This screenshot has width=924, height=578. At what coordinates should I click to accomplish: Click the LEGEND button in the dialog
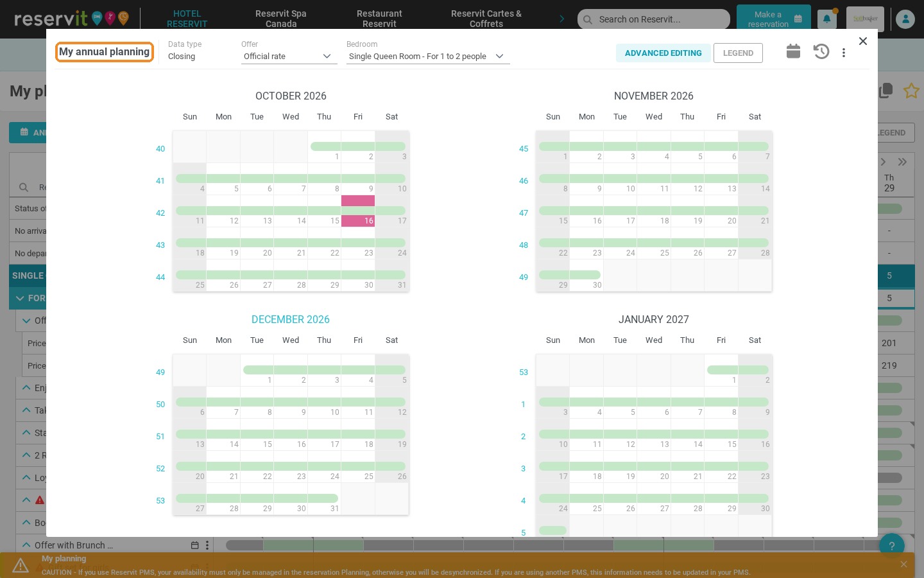pos(738,53)
